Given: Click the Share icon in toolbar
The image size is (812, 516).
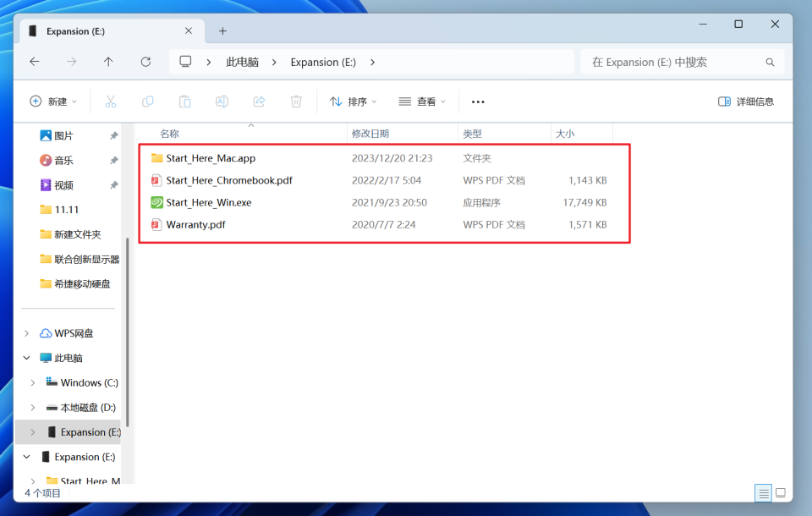Looking at the screenshot, I should [x=259, y=102].
